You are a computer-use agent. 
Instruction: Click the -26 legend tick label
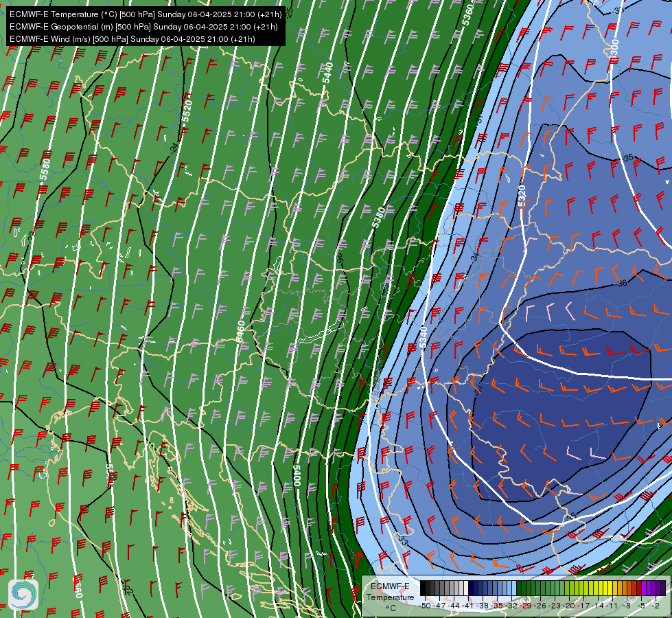pyautogui.click(x=540, y=606)
